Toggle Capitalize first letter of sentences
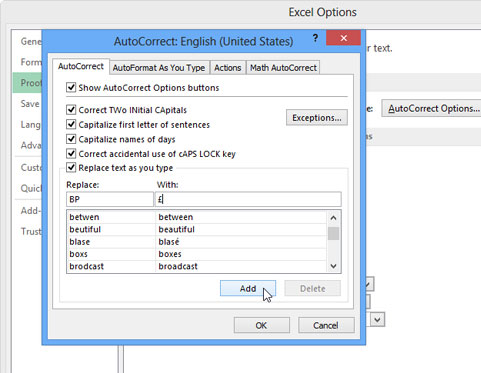Image resolution: width=481 pixels, height=373 pixels. (71, 124)
